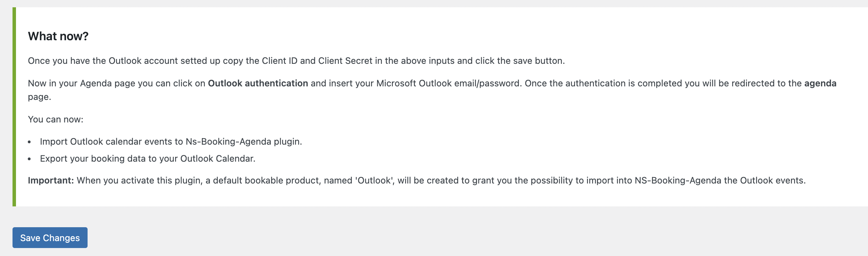Click the green left border of the notice
Viewport: 868px width, 256px height.
pos(14,107)
